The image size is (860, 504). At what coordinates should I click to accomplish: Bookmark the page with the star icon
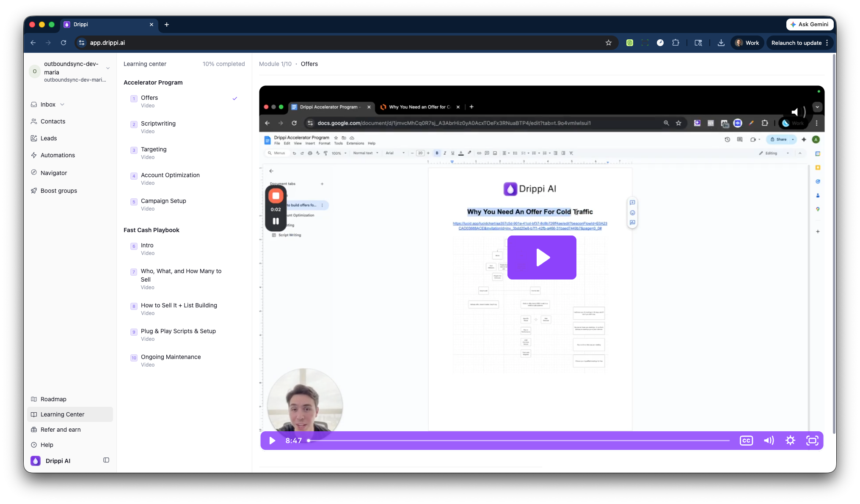point(609,43)
